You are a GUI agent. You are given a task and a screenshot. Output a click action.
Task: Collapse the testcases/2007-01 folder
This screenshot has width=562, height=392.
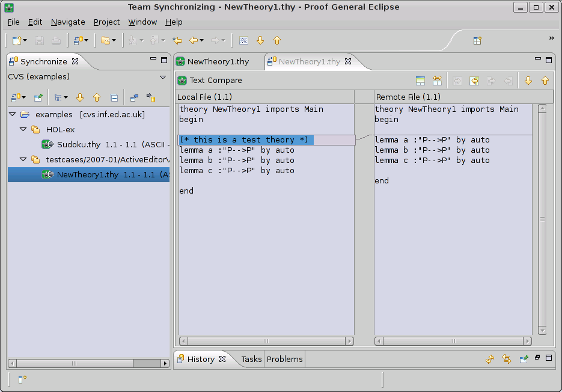pyautogui.click(x=23, y=159)
